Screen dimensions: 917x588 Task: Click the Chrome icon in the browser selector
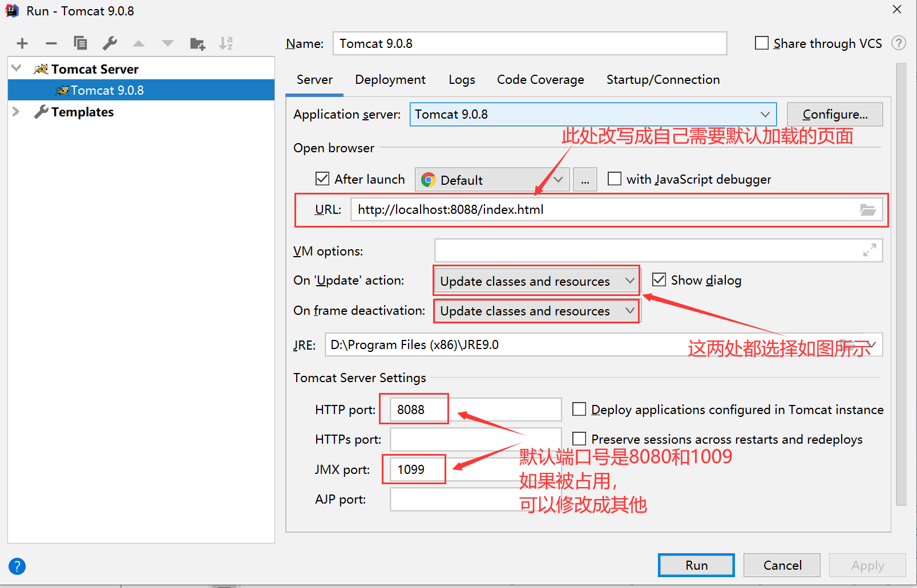tap(428, 180)
